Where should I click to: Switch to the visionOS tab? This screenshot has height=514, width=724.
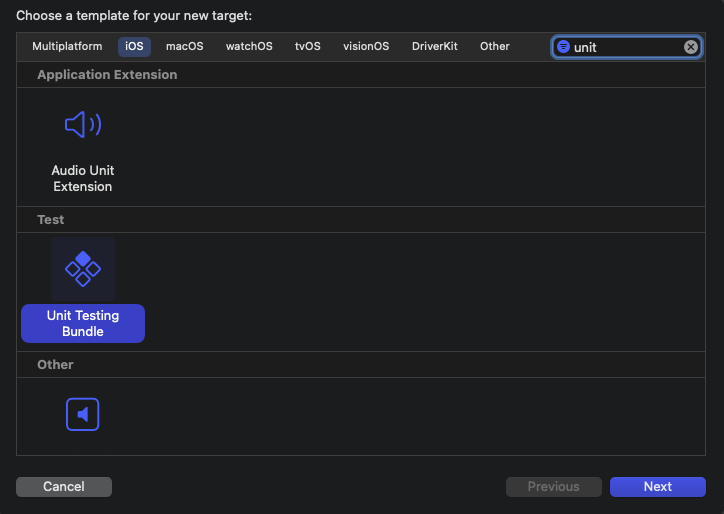click(366, 47)
